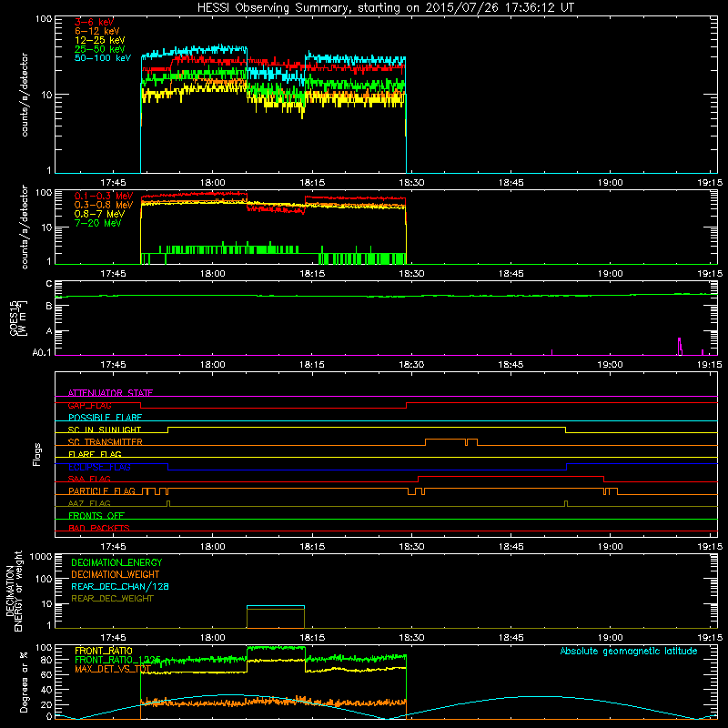Screen dimensions: 728x728
Task: Select 19:15 time label under decimation panel
Action: point(710,638)
